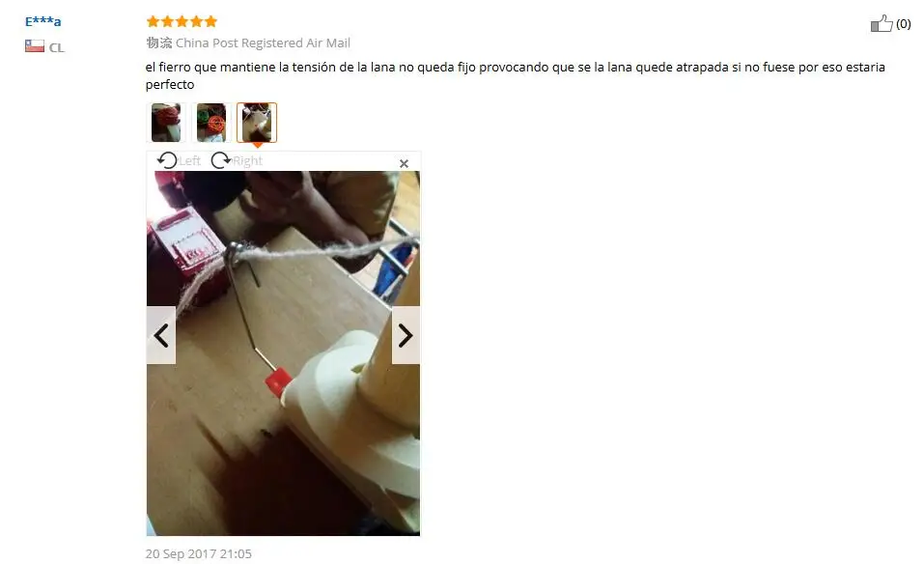
Task: Open reviewer E***a's profile name
Action: (x=43, y=22)
